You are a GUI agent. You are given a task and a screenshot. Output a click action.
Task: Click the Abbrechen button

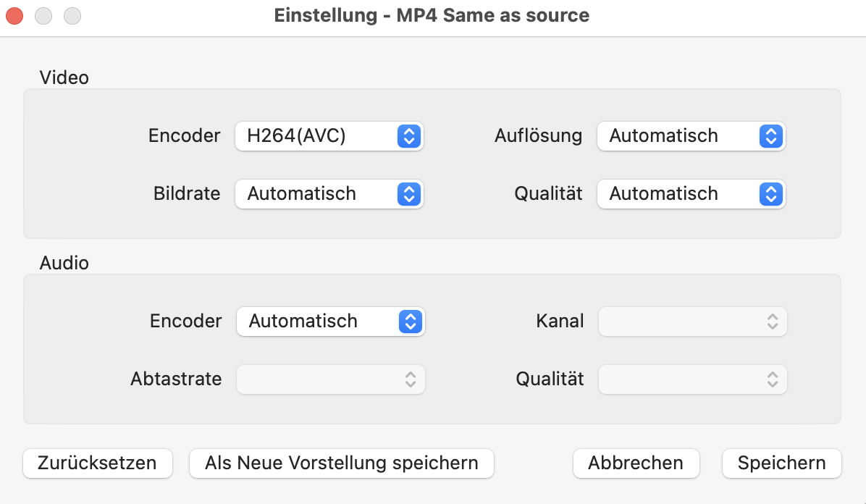pyautogui.click(x=636, y=463)
